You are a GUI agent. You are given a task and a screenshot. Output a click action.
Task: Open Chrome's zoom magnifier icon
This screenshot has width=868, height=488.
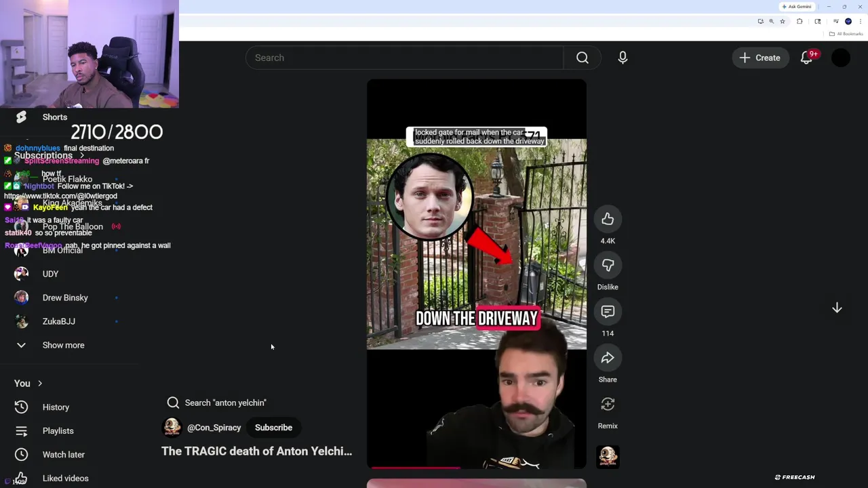772,21
